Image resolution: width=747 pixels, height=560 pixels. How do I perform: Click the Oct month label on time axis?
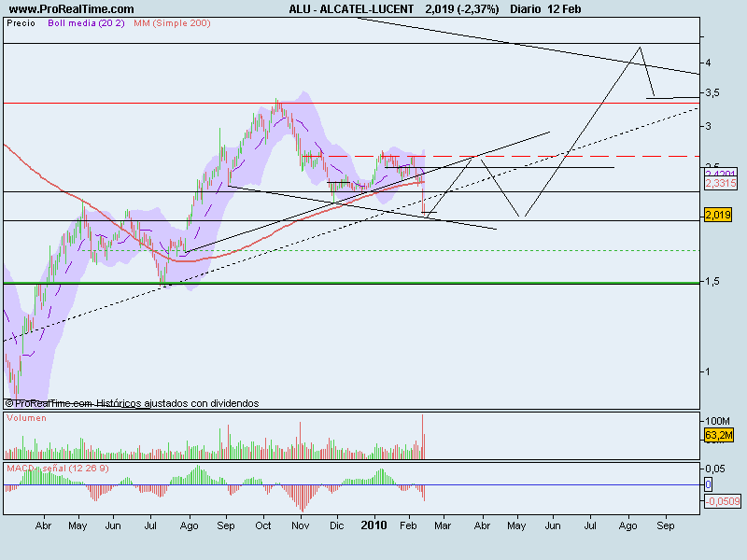(x=263, y=525)
